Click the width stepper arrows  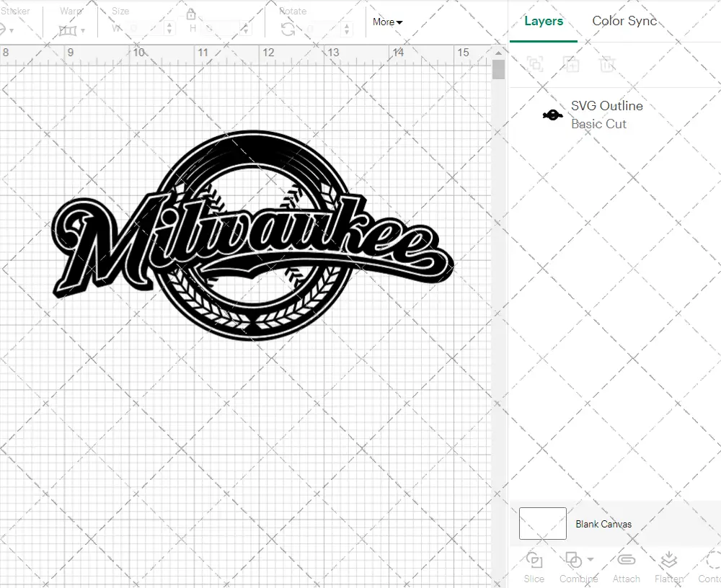point(169,29)
